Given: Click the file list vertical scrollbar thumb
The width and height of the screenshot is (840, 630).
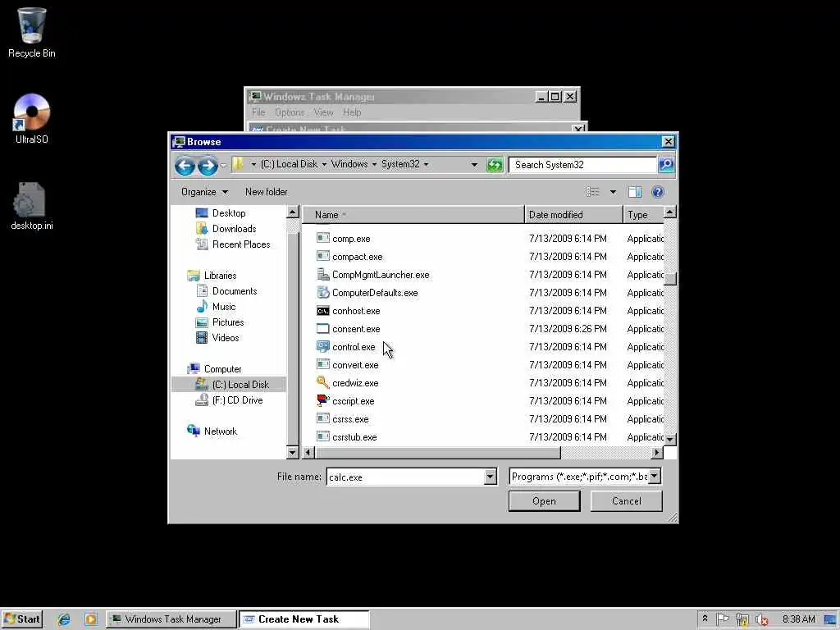Looking at the screenshot, I should [x=670, y=279].
